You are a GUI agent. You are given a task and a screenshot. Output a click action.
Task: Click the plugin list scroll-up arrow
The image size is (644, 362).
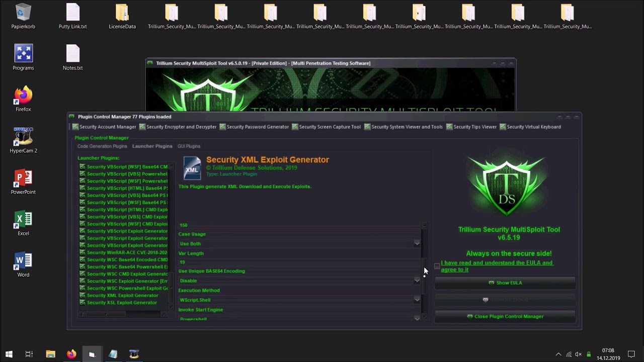pyautogui.click(x=172, y=165)
